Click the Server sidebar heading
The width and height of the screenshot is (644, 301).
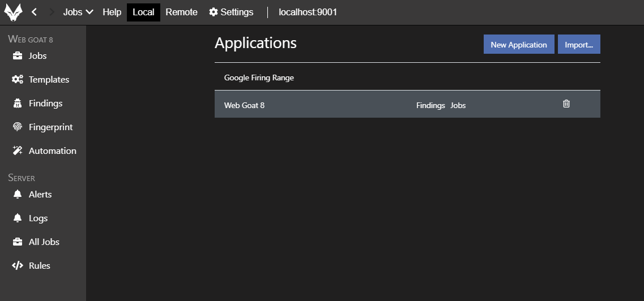click(22, 178)
